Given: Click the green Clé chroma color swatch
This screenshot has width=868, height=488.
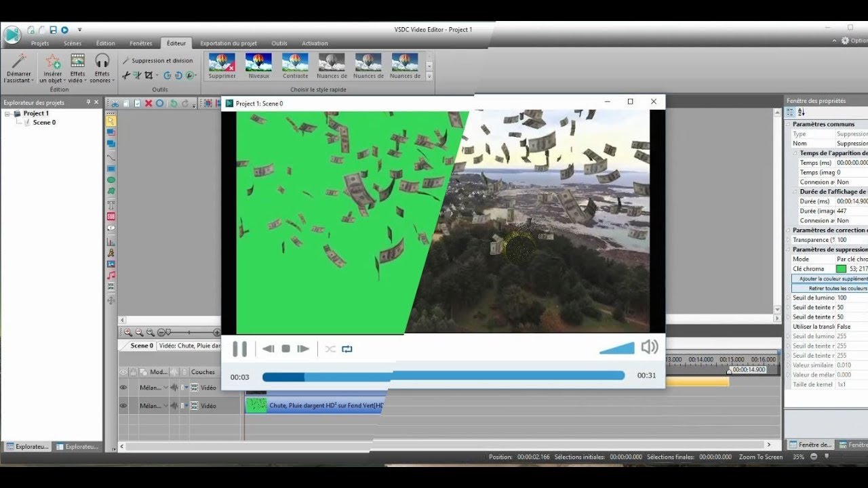Looking at the screenshot, I should pyautogui.click(x=841, y=269).
